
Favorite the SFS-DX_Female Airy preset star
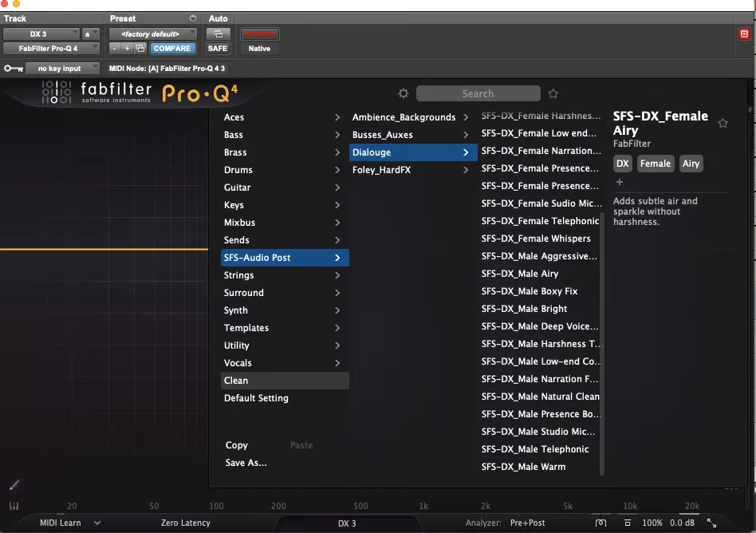[723, 124]
